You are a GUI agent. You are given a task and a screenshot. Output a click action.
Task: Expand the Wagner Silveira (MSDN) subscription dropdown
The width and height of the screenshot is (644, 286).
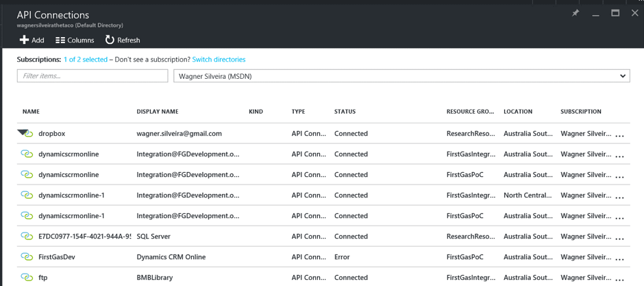(401, 75)
